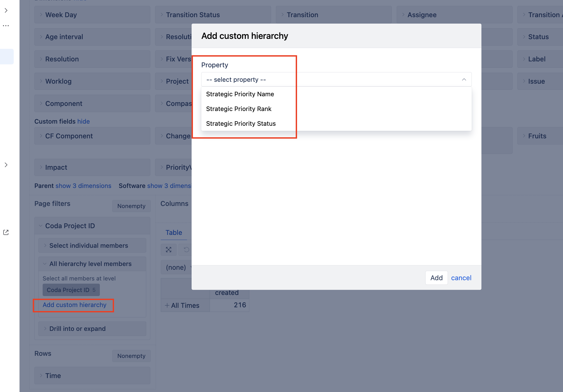The width and height of the screenshot is (563, 392).
Task: Toggle Nonempty for Page filters
Action: (x=131, y=206)
